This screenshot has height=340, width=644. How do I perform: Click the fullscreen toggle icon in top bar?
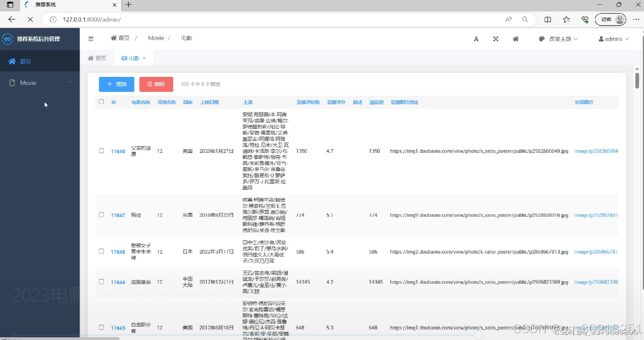(x=496, y=39)
